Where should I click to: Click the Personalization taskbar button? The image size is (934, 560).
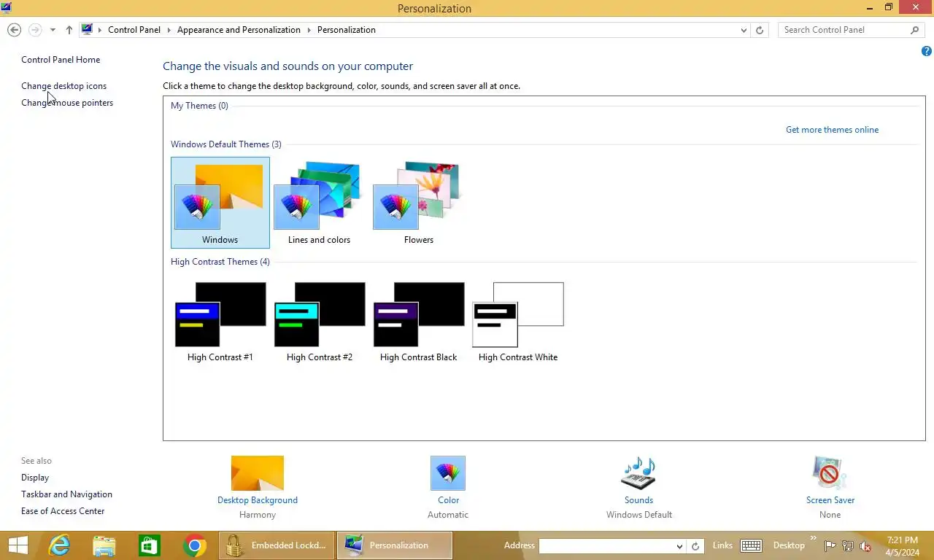(x=395, y=545)
